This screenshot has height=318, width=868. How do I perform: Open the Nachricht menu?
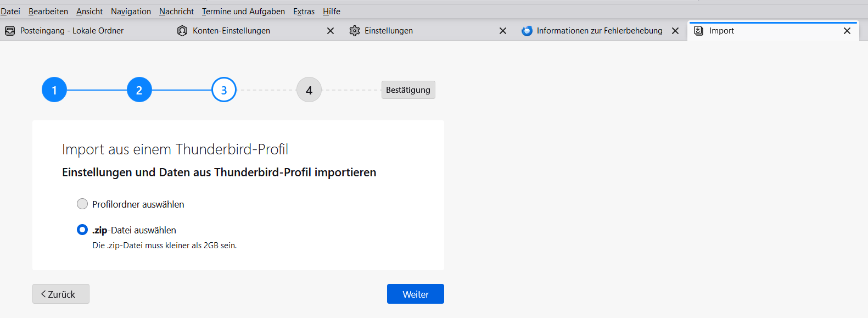(176, 11)
